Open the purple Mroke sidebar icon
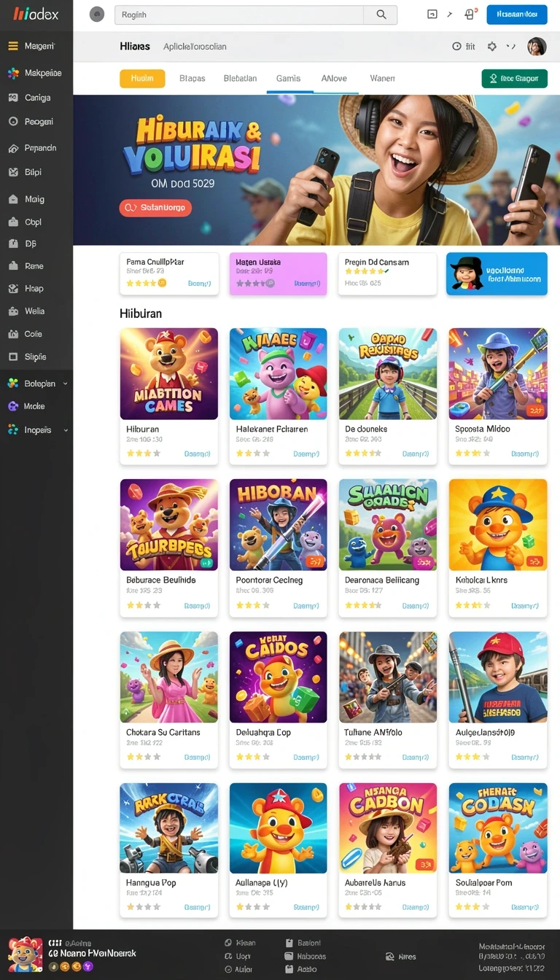The width and height of the screenshot is (560, 980). (x=12, y=406)
